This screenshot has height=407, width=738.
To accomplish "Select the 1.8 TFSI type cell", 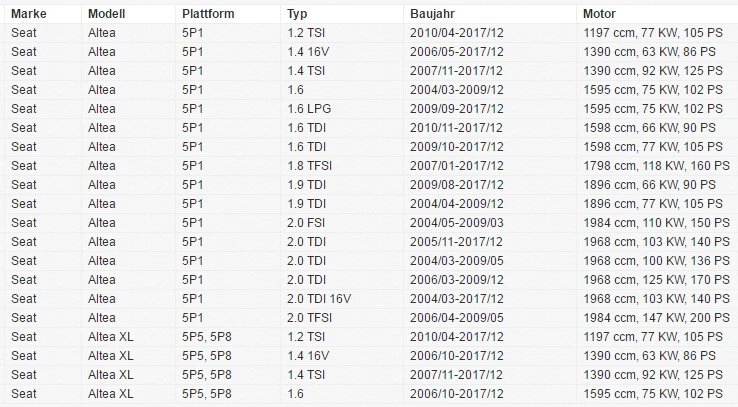I will coord(342,166).
